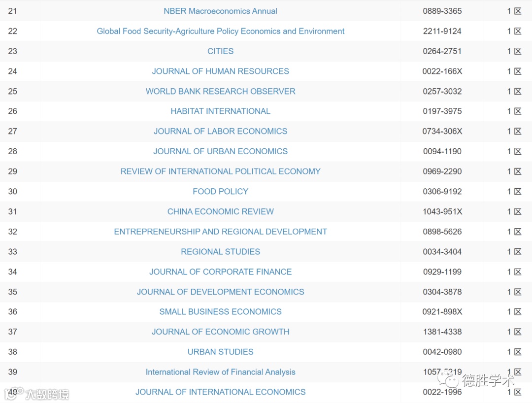Open JOURNAL OF URBAN ECONOMICS link
Viewport: 532px width, 404px height.
point(221,151)
